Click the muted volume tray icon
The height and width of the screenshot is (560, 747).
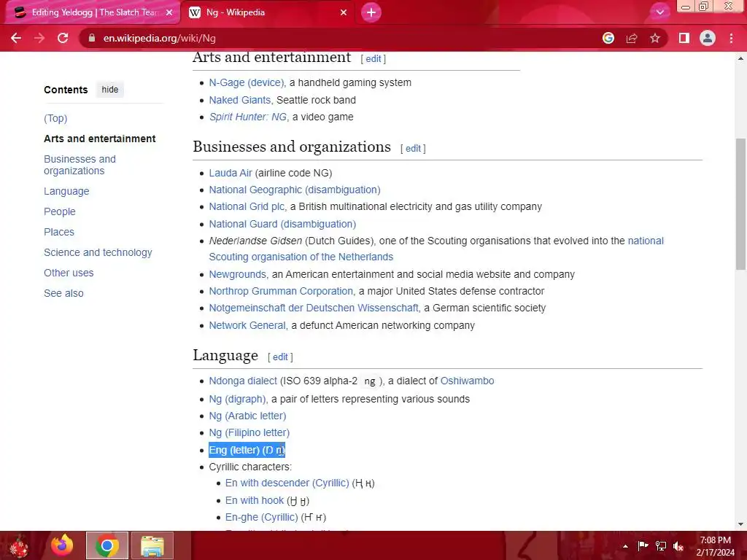678,546
